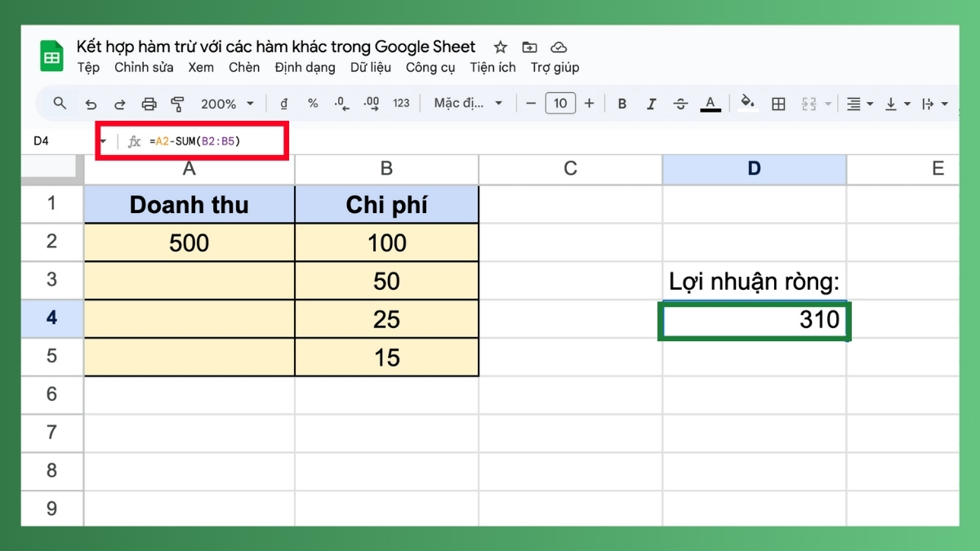Image resolution: width=980 pixels, height=551 pixels.
Task: Toggle strikethrough formatting
Action: 680,104
